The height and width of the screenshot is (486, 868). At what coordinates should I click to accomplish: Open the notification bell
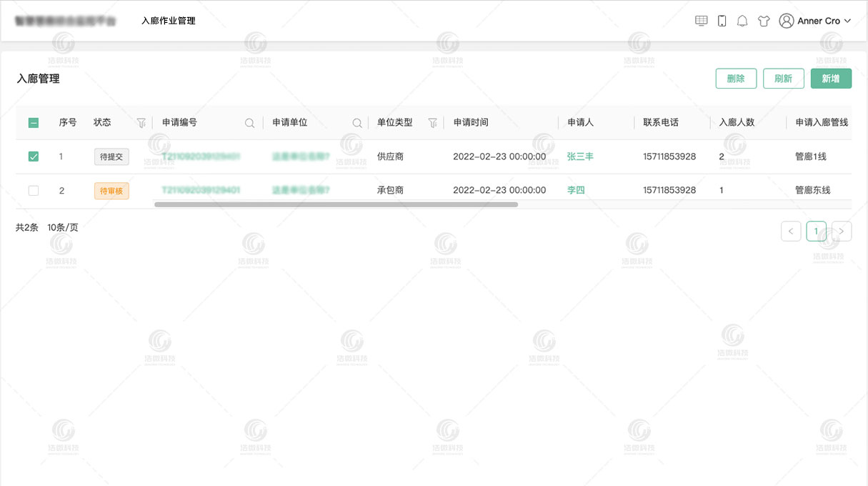742,20
